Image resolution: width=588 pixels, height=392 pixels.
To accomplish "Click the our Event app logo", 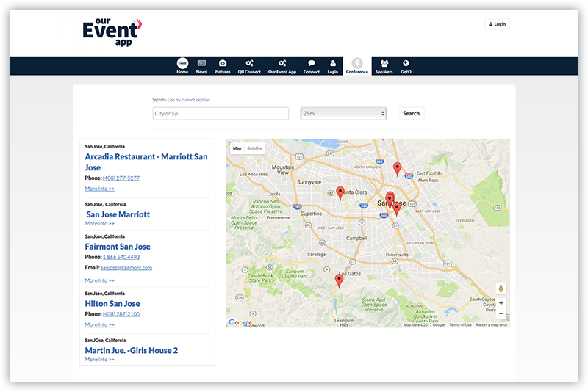I will click(x=112, y=32).
